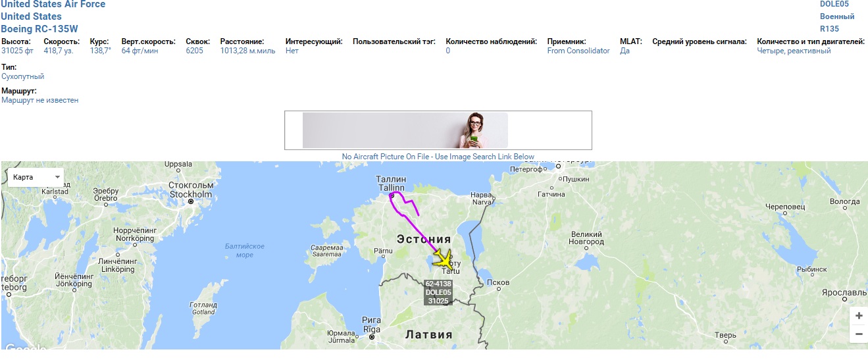
Task: Click the altitude value 31025 фт
Action: click(18, 51)
